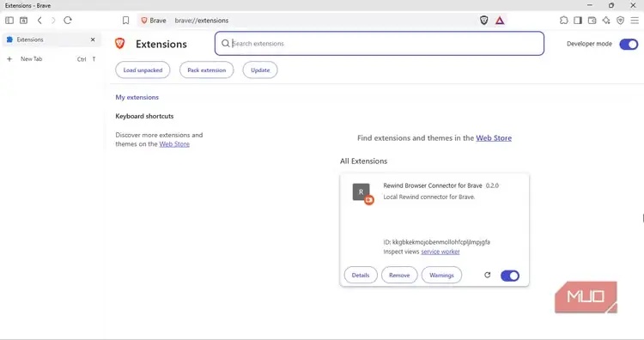Click Load unpacked button
644x340 pixels.
[143, 70]
